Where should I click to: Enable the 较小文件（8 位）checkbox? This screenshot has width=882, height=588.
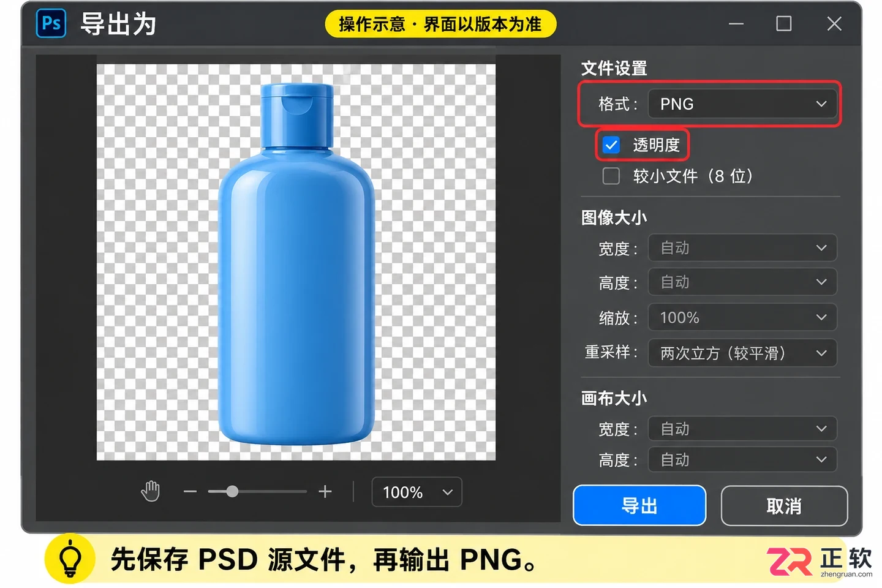point(611,176)
